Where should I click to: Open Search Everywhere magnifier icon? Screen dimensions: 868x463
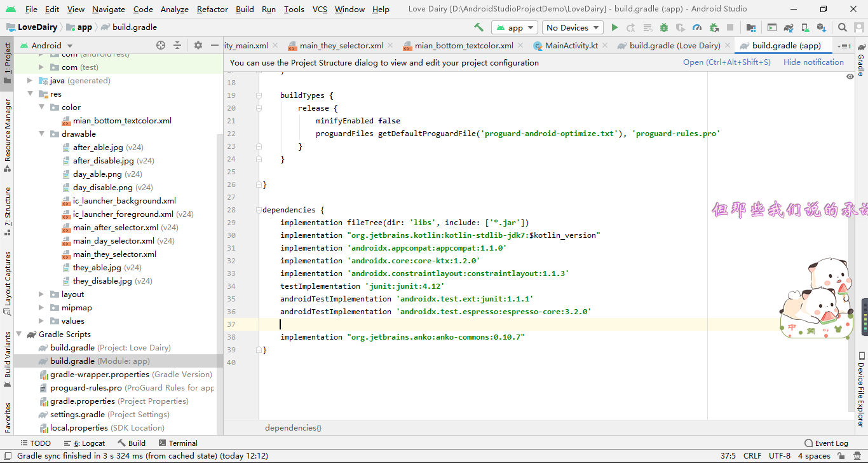[843, 27]
